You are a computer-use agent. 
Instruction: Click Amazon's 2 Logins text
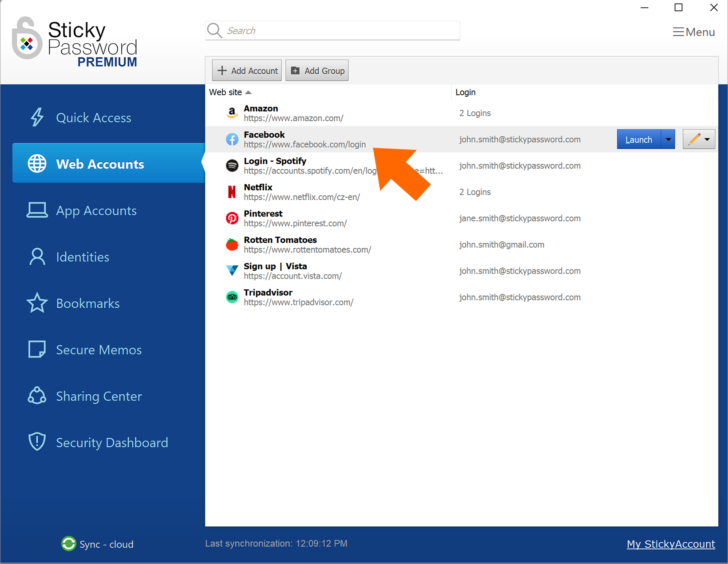click(475, 113)
